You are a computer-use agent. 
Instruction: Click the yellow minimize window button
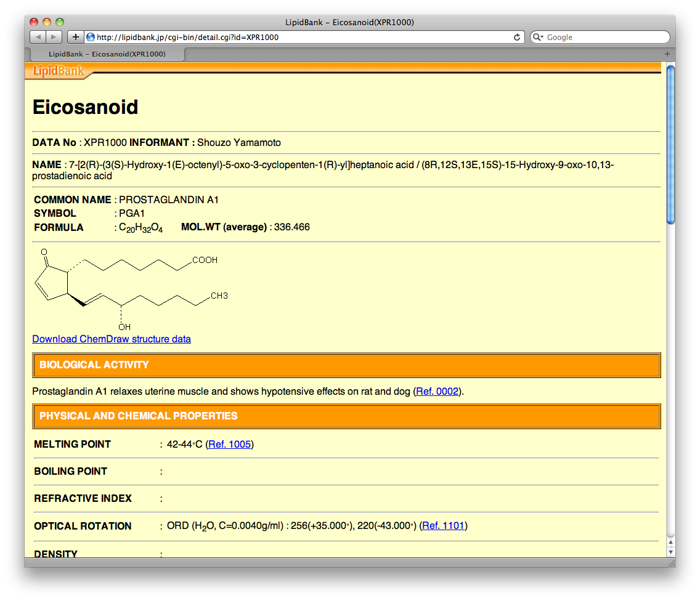pyautogui.click(x=47, y=22)
